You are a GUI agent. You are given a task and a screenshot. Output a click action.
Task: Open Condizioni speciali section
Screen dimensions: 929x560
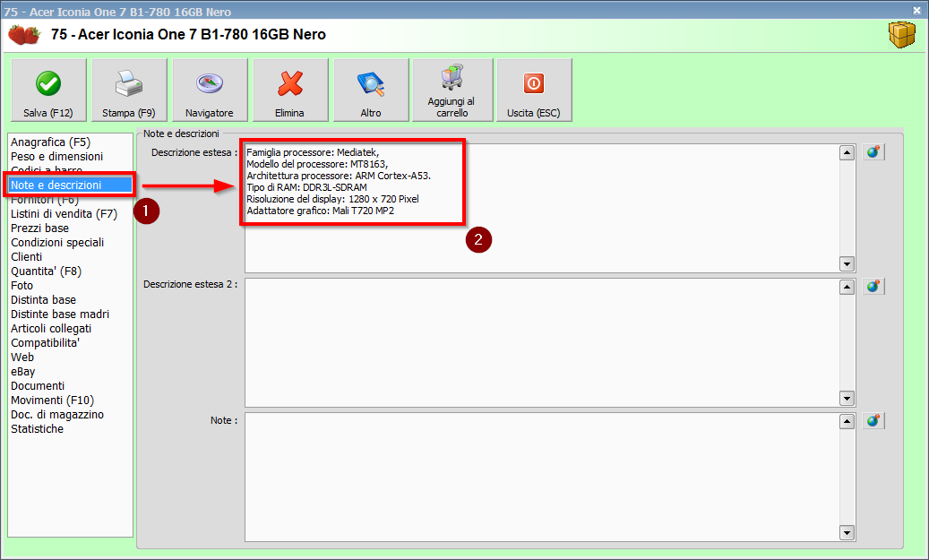coord(57,243)
